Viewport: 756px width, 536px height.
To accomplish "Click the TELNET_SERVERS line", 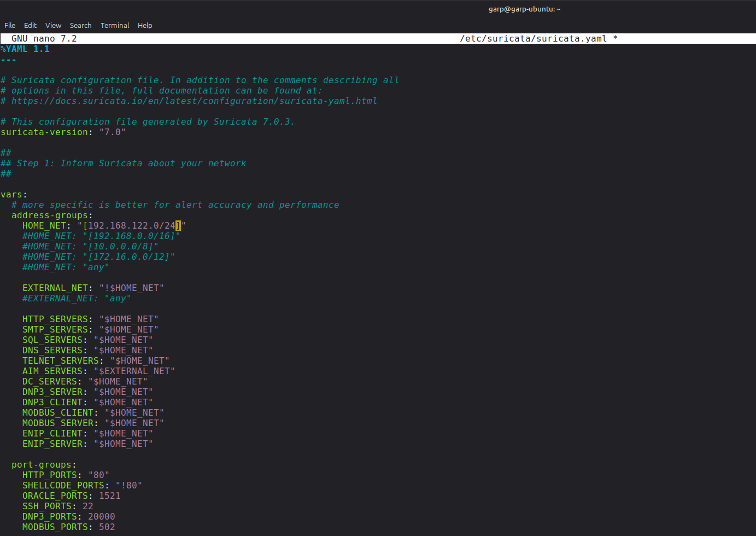I will click(x=96, y=361).
